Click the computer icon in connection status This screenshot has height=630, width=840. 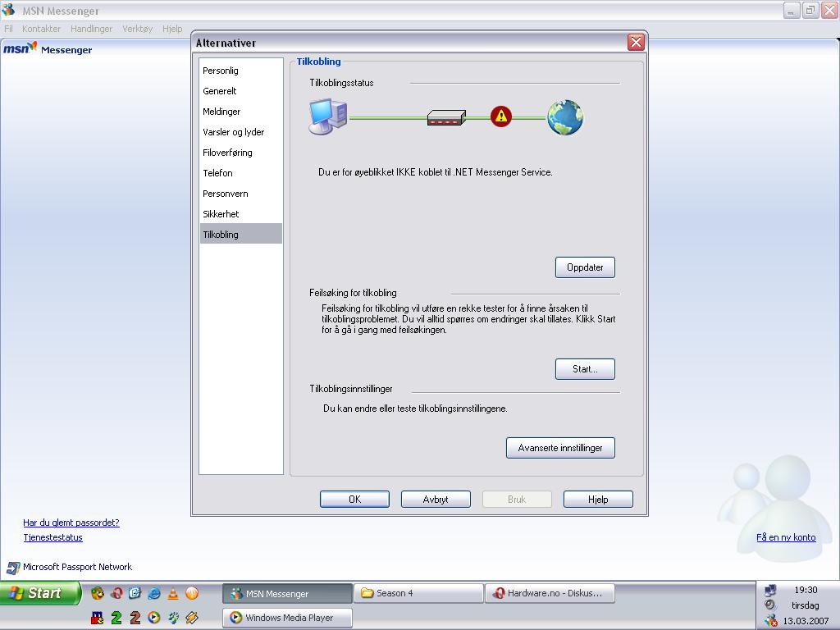(x=328, y=116)
